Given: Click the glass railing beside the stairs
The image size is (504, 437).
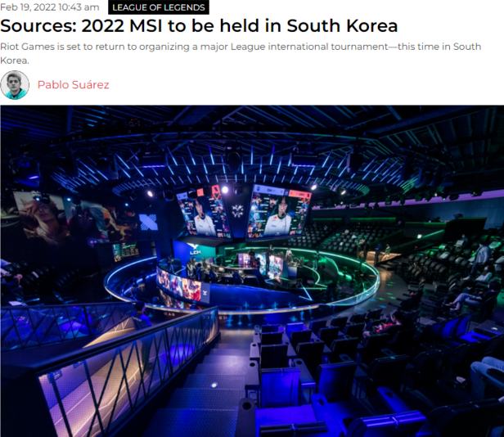Looking at the screenshot, I should (x=128, y=370).
